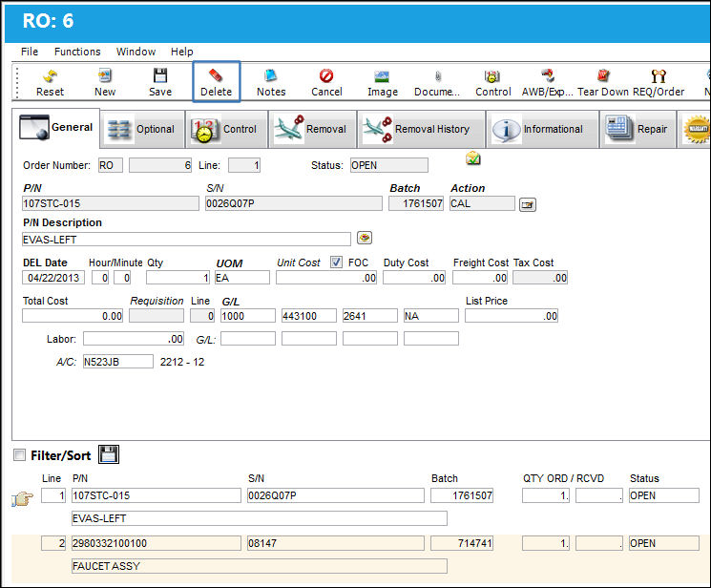Open the REQ/Order toolbar icon
The width and height of the screenshot is (711, 588).
click(x=659, y=83)
